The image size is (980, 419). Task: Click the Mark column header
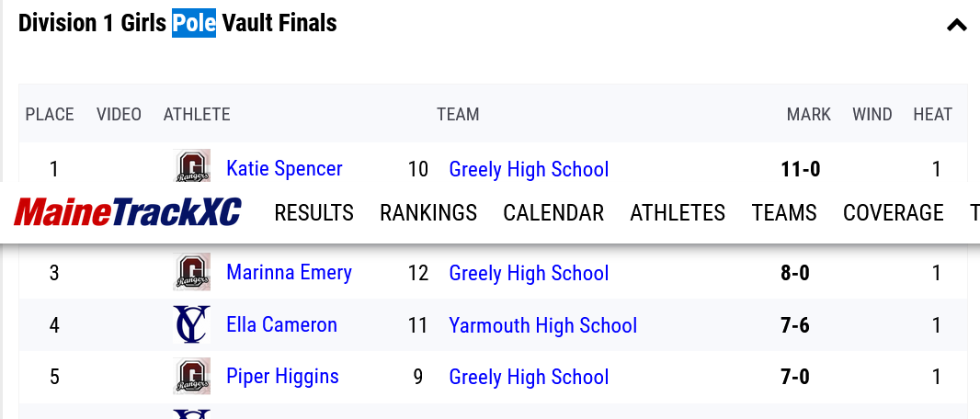point(808,115)
